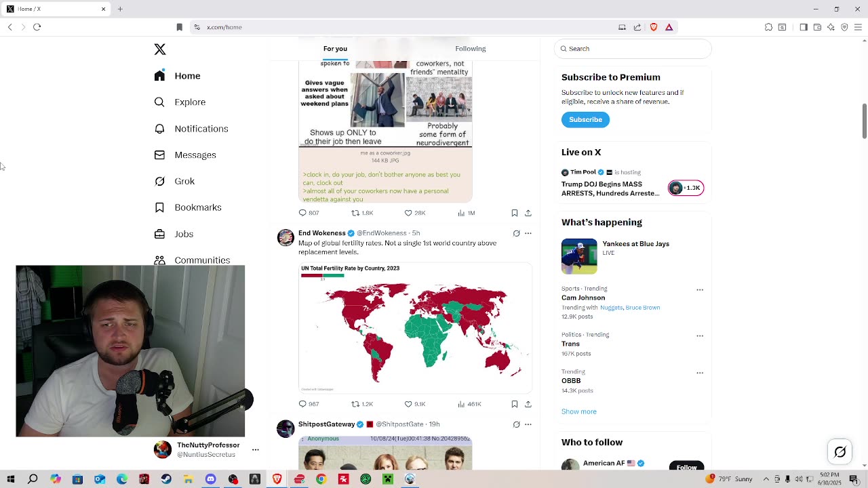868x488 pixels.
Task: Switch to the For you tab
Action: coord(335,49)
